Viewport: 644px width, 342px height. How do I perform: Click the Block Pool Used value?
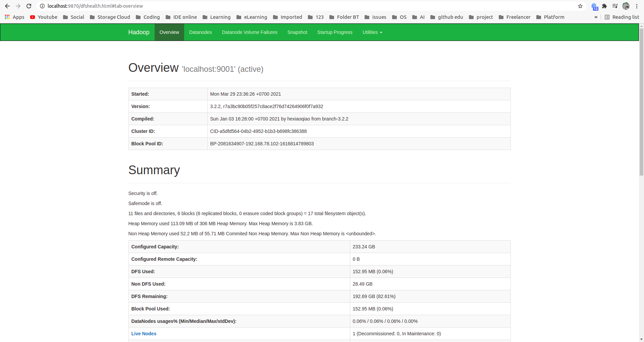(373, 309)
